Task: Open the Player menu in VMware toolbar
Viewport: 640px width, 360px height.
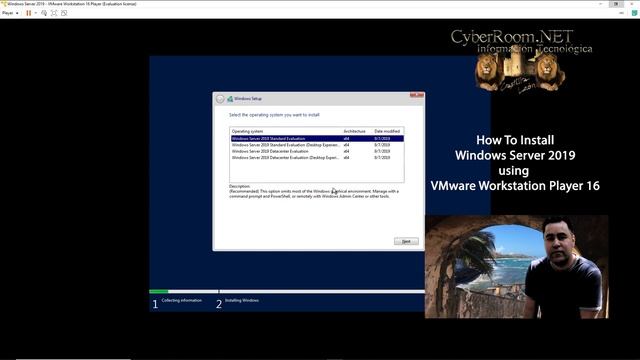Action: (x=10, y=13)
